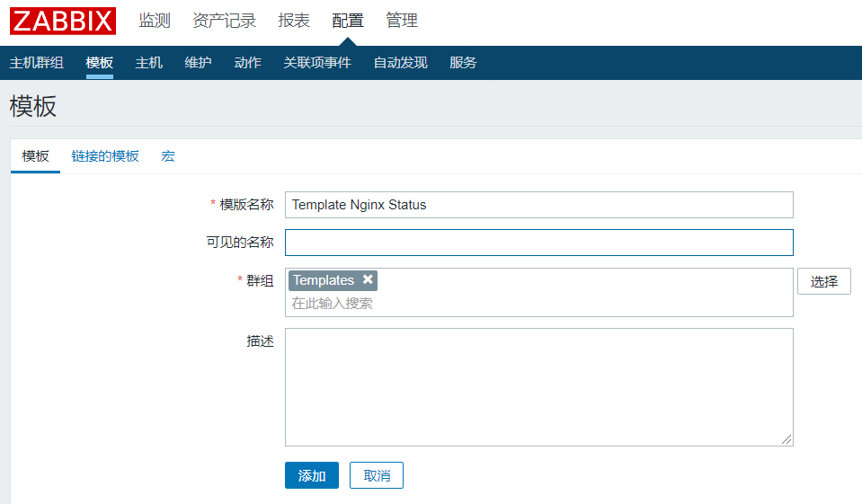862x504 pixels.
Task: Remove the Templates group tag
Action: tap(368, 280)
